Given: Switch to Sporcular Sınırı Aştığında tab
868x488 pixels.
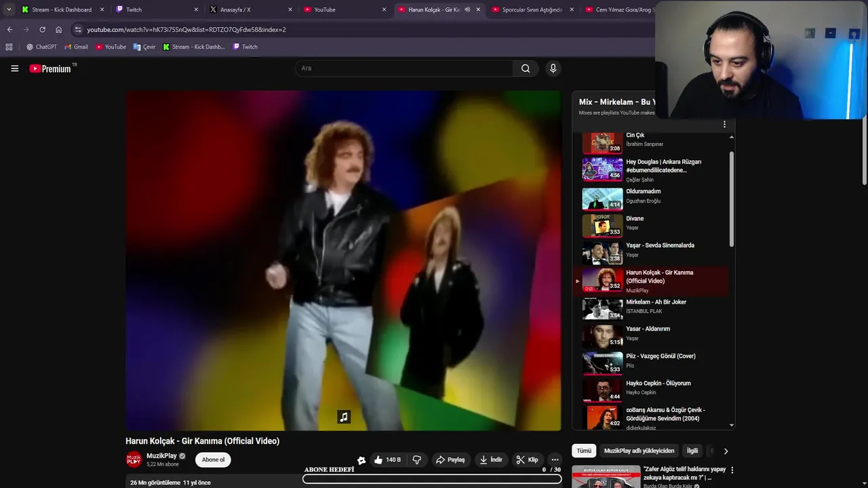Looking at the screenshot, I should (x=532, y=9).
